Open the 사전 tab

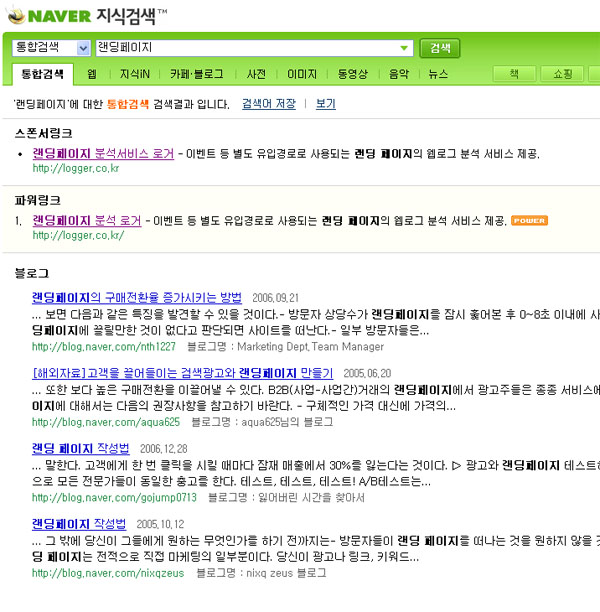coord(256,74)
